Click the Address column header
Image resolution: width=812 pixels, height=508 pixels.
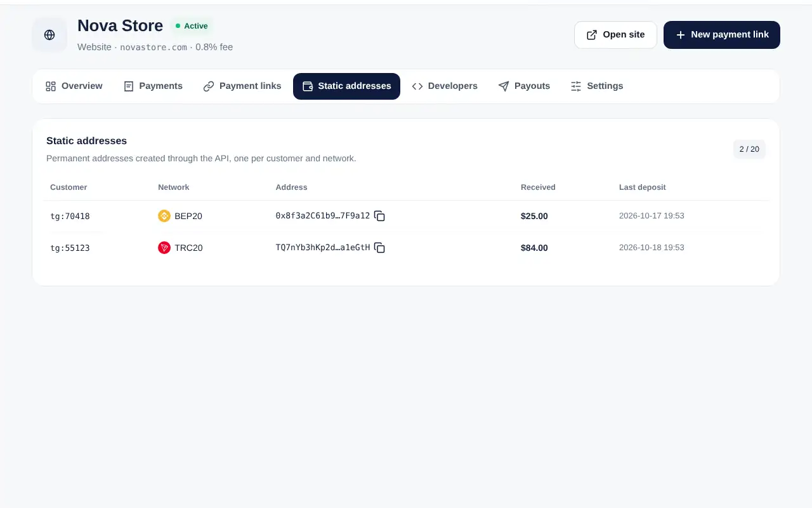tap(291, 187)
